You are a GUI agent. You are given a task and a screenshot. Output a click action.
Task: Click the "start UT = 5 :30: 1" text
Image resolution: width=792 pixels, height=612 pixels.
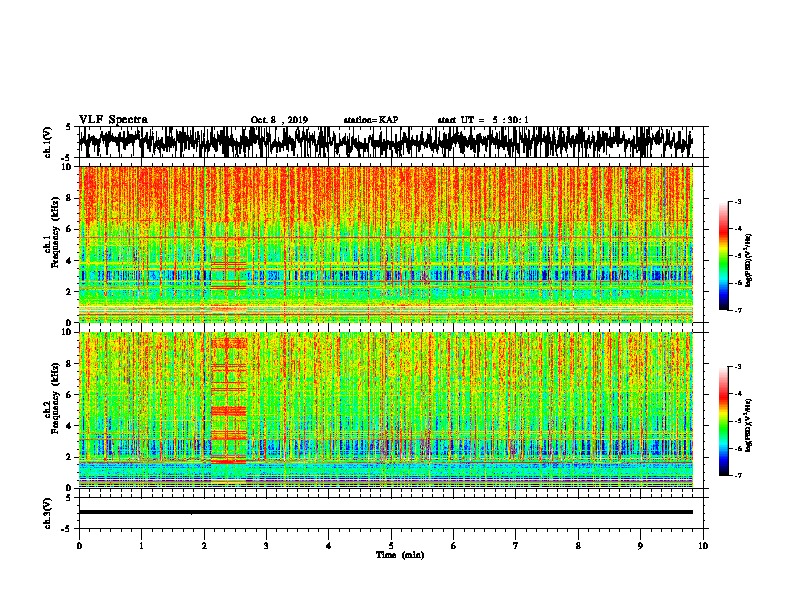pyautogui.click(x=483, y=120)
